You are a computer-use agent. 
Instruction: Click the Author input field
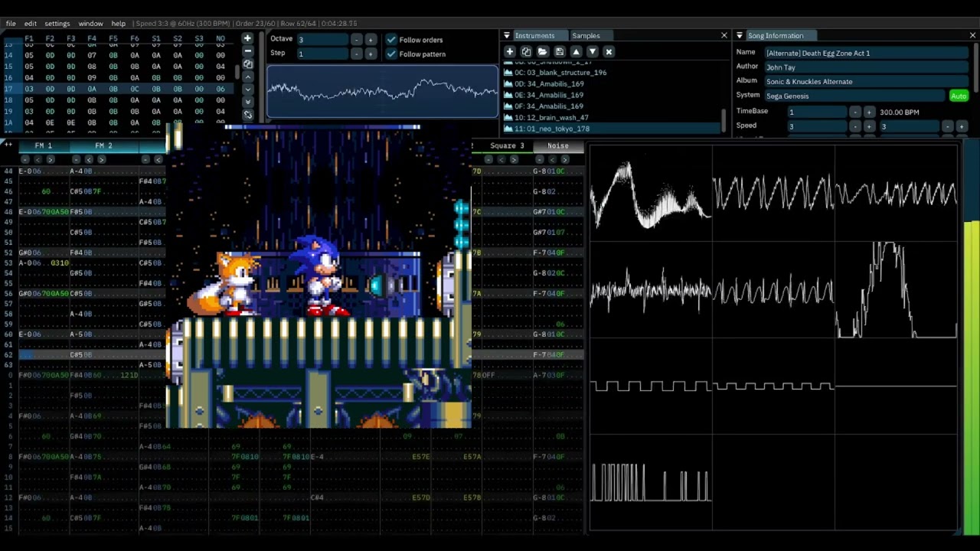pos(867,67)
